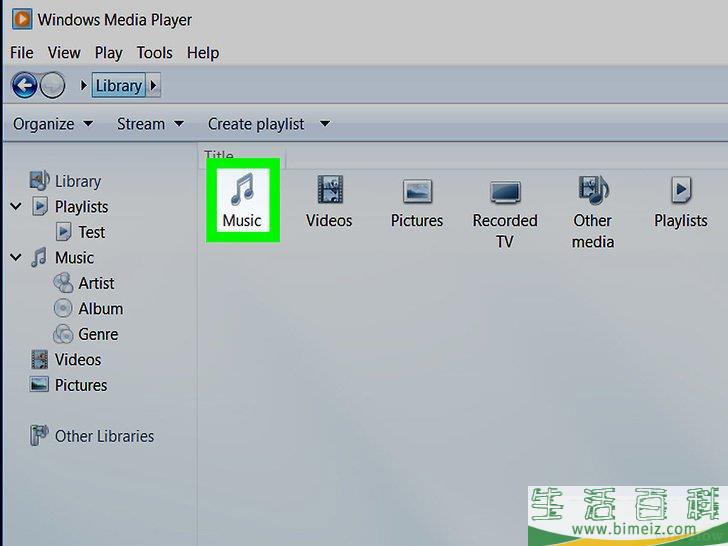
Task: Click the Genre icon in the sidebar
Action: [63, 334]
